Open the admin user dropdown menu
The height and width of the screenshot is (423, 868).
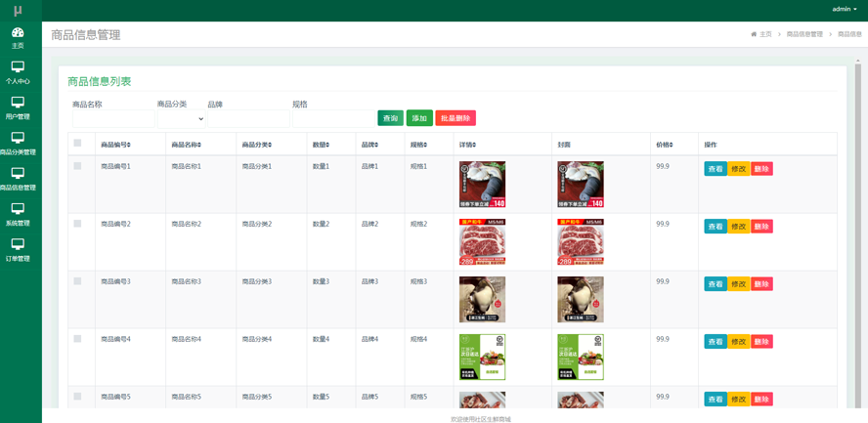coord(845,9)
